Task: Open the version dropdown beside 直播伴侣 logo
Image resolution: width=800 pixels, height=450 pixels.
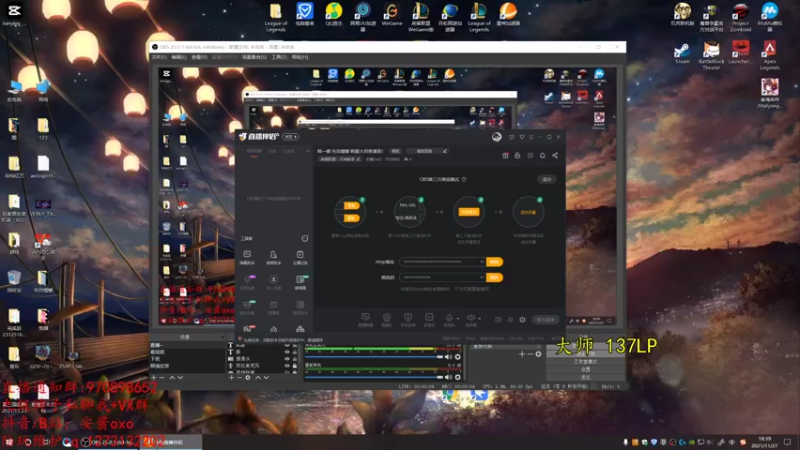Action: coord(291,137)
